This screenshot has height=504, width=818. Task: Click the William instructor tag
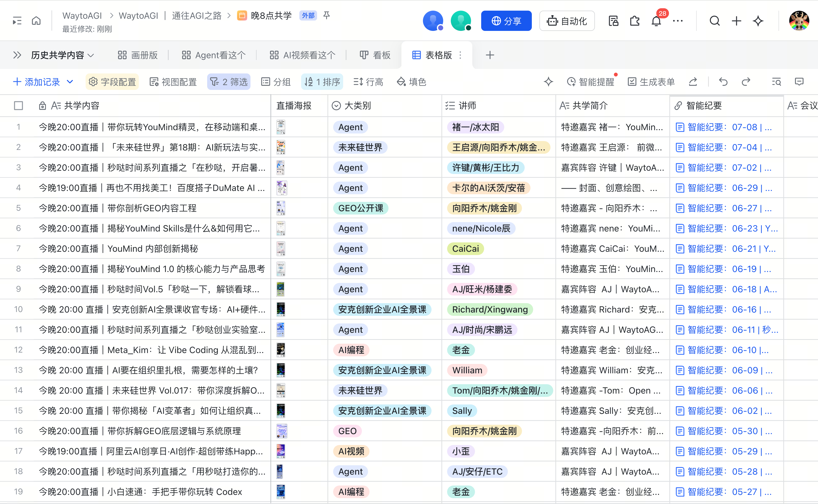coord(467,370)
